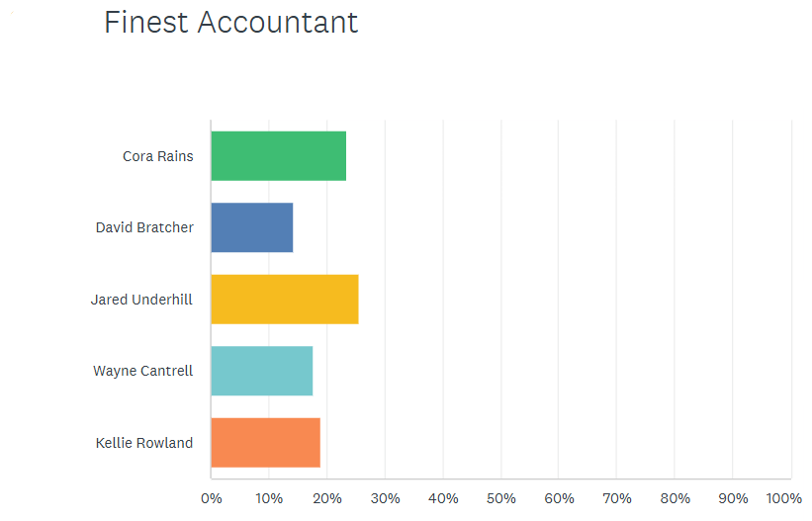The width and height of the screenshot is (812, 521).
Task: Click the 30% axis tick label
Action: click(x=386, y=498)
